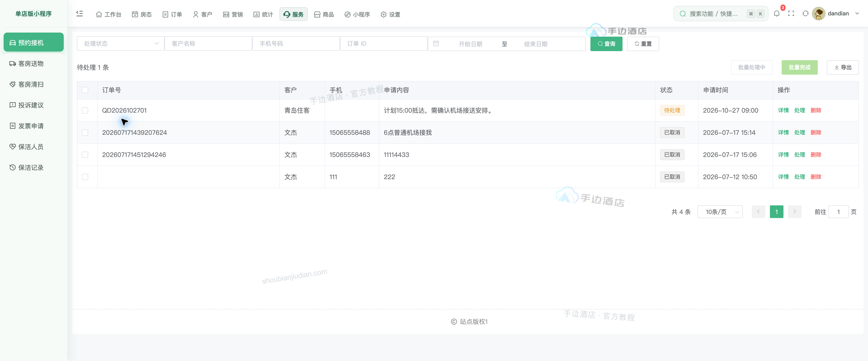This screenshot has height=361, width=868.
Task: Open the notification bell
Action: [x=776, y=14]
